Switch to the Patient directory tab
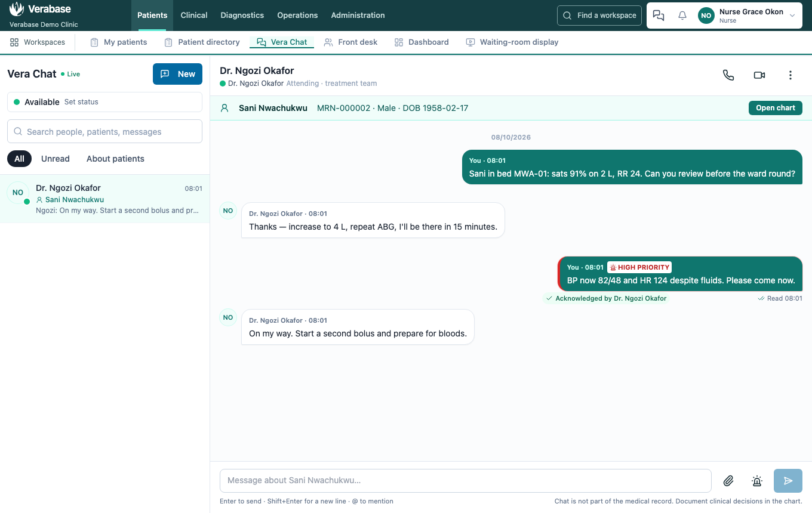The width and height of the screenshot is (812, 513). pos(202,42)
